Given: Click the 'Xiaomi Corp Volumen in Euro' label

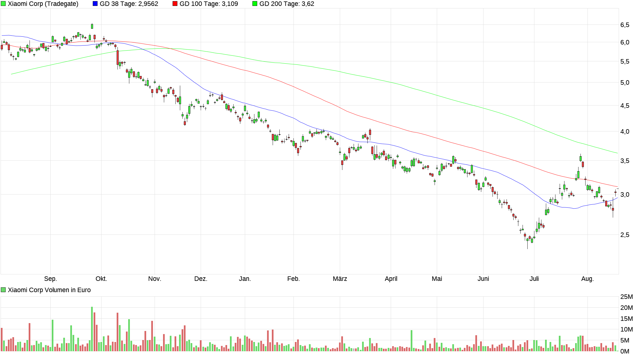Looking at the screenshot, I should pyautogui.click(x=49, y=290).
